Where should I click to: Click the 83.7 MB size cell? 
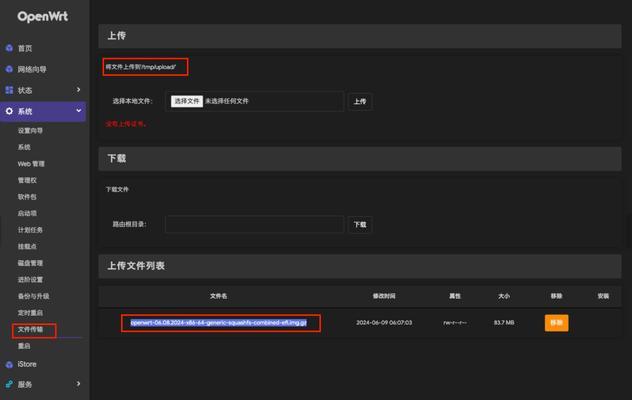[x=504, y=323]
